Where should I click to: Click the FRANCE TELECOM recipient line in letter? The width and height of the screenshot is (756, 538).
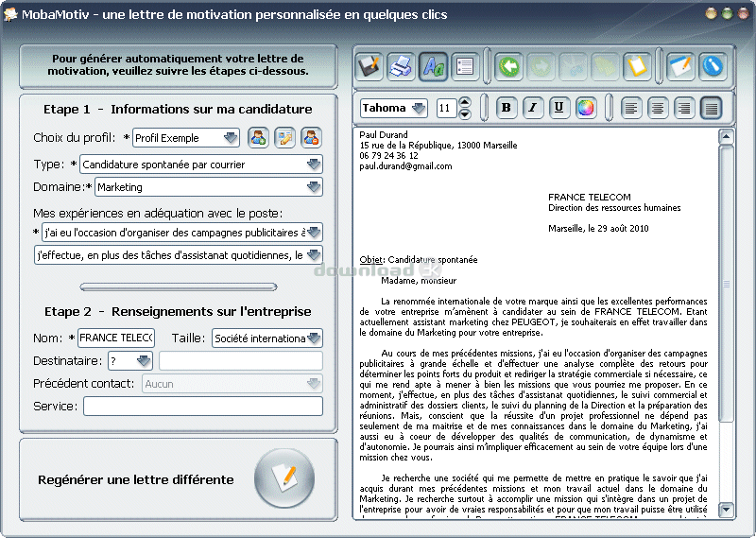click(589, 197)
